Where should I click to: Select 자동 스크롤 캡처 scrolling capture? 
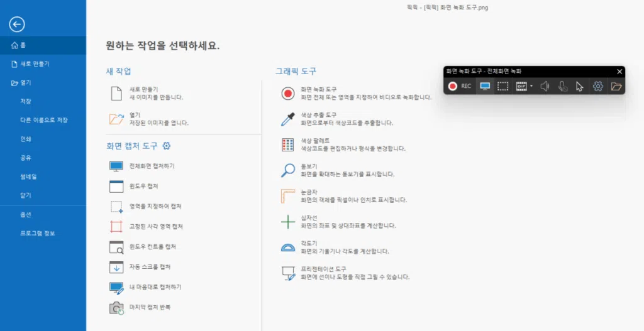pyautogui.click(x=150, y=267)
